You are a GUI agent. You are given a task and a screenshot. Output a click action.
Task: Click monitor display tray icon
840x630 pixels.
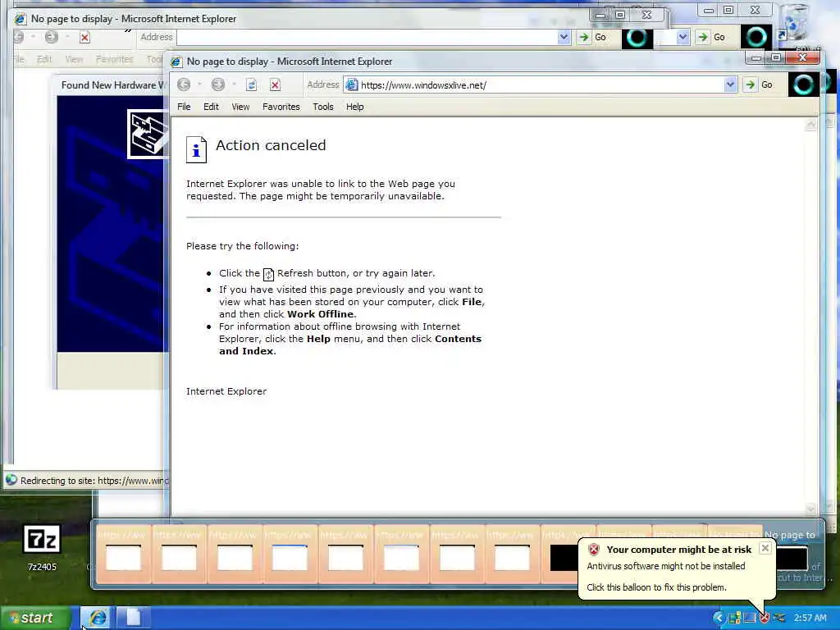(750, 618)
